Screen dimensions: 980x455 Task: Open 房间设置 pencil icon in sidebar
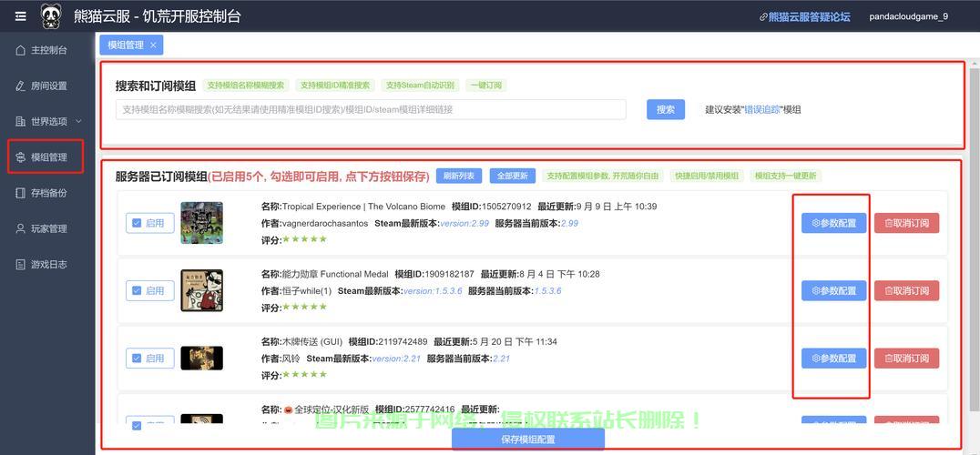pos(21,86)
